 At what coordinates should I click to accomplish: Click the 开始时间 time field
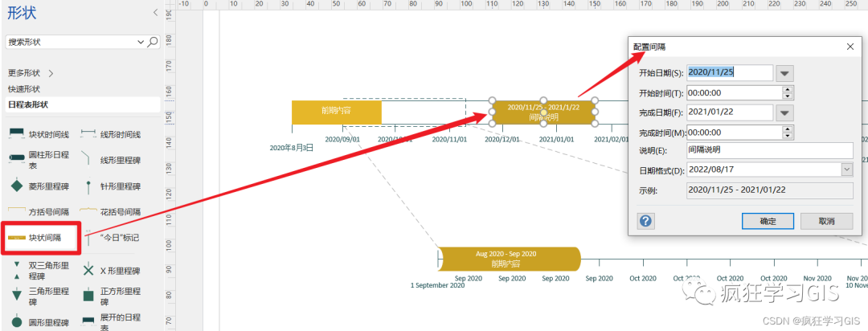735,93
